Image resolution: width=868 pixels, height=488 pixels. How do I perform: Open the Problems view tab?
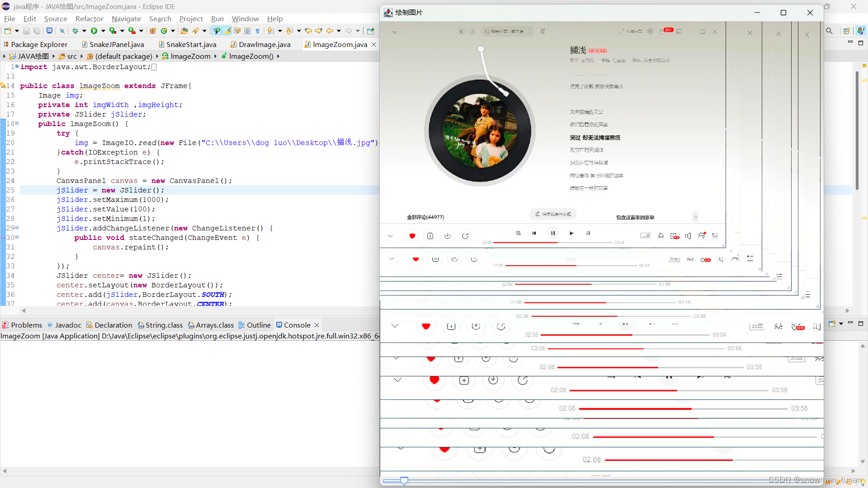pos(26,325)
